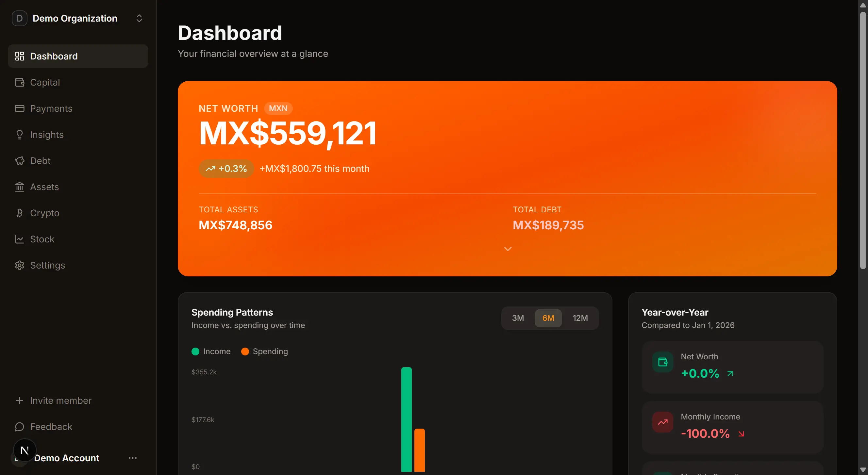Expand net worth card with down chevron
This screenshot has height=475, width=868.
coord(508,249)
